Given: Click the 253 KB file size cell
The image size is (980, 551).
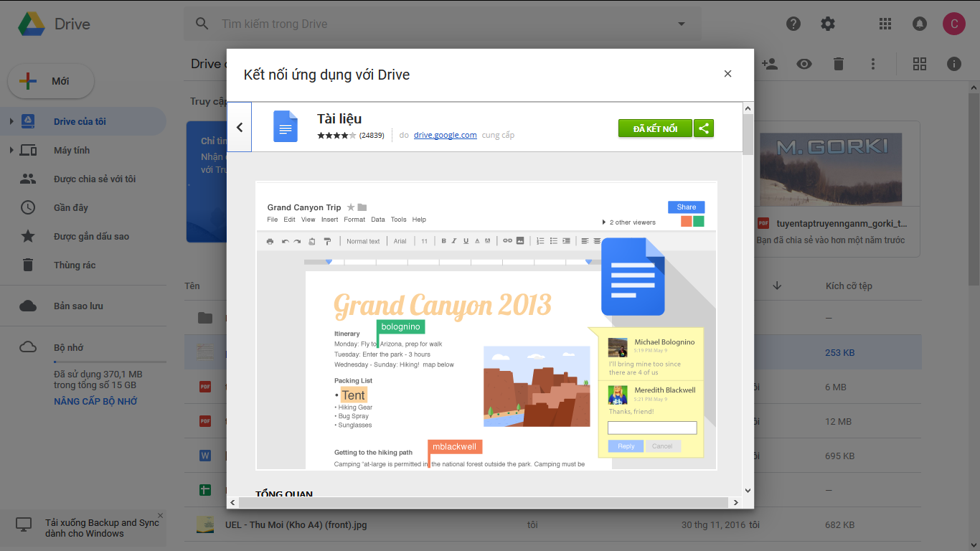Looking at the screenshot, I should point(839,352).
